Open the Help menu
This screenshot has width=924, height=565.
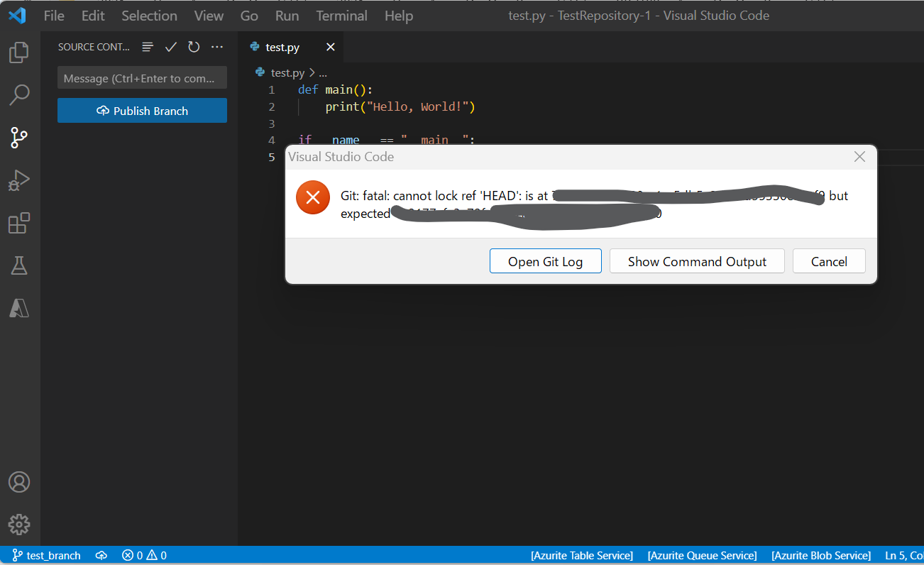[399, 16]
